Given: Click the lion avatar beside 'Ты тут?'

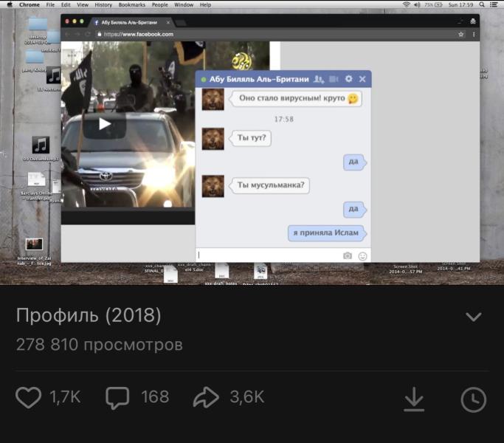Looking at the screenshot, I should point(213,139).
